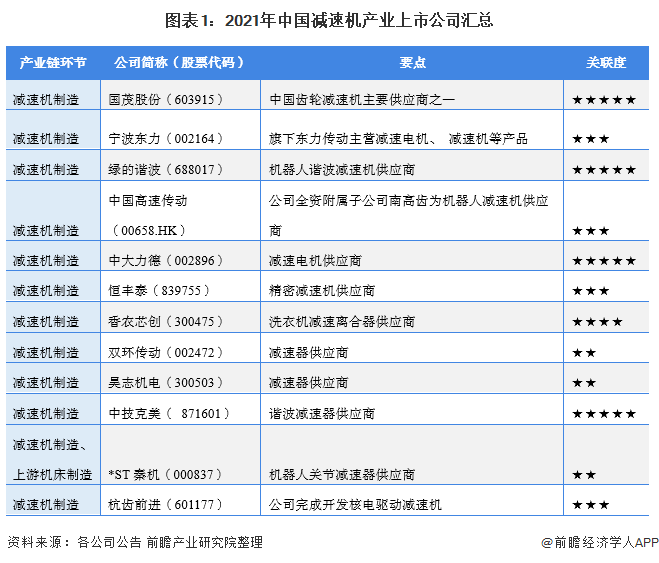Select the 产业链环节 column header
The image size is (659, 563).
tap(53, 62)
